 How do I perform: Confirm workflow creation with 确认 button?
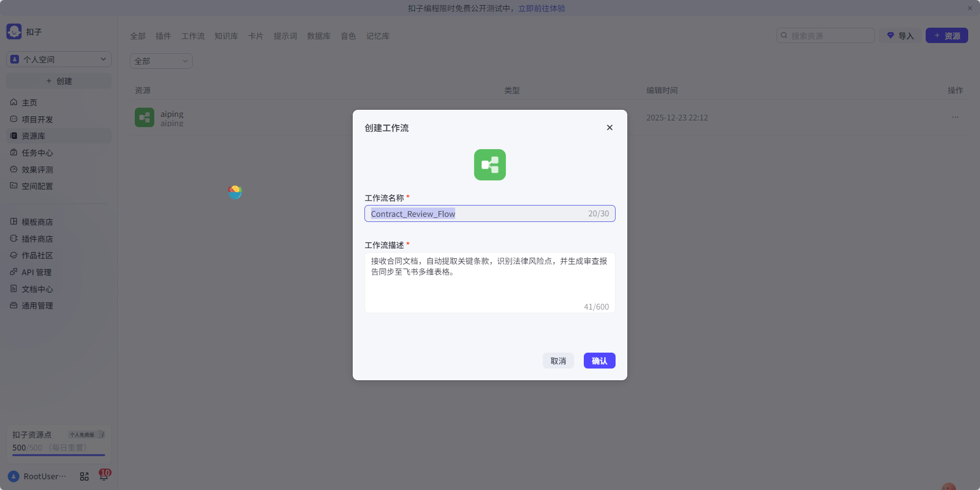(x=599, y=360)
